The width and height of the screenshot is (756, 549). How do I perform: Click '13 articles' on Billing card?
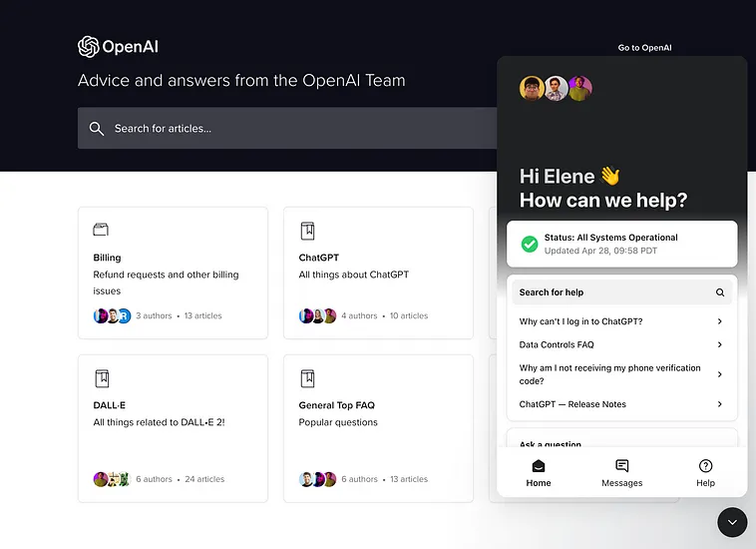[x=203, y=315]
